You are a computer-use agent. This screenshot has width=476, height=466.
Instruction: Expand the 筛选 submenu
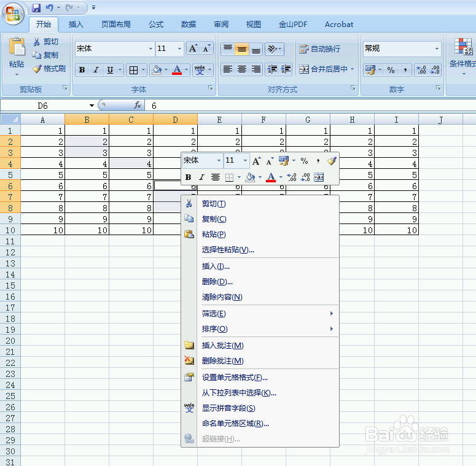[267, 313]
